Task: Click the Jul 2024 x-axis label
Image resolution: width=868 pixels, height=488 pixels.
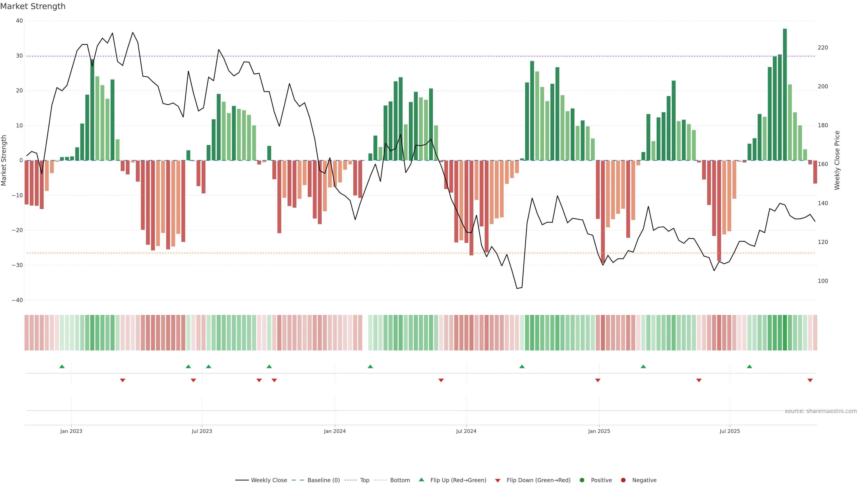Action: pos(466,431)
